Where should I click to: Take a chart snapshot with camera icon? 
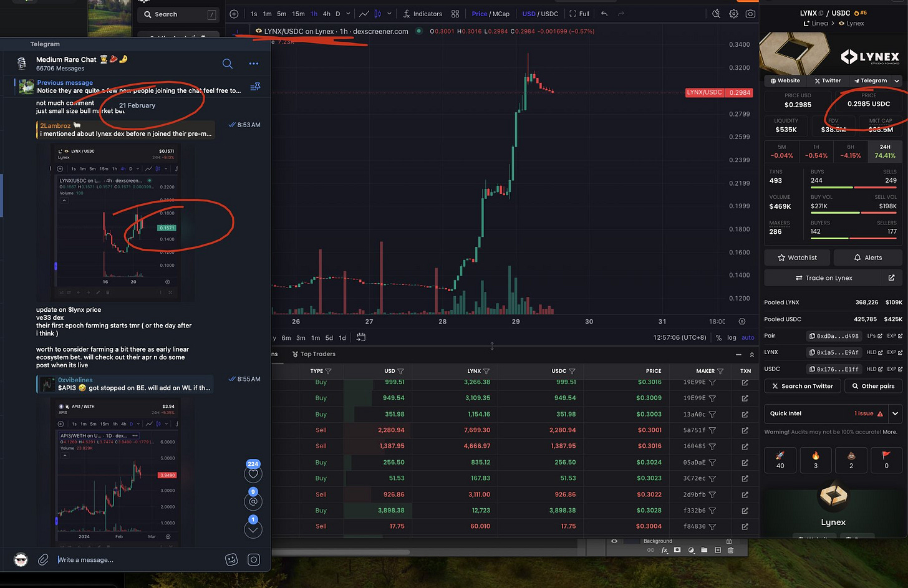click(x=751, y=14)
